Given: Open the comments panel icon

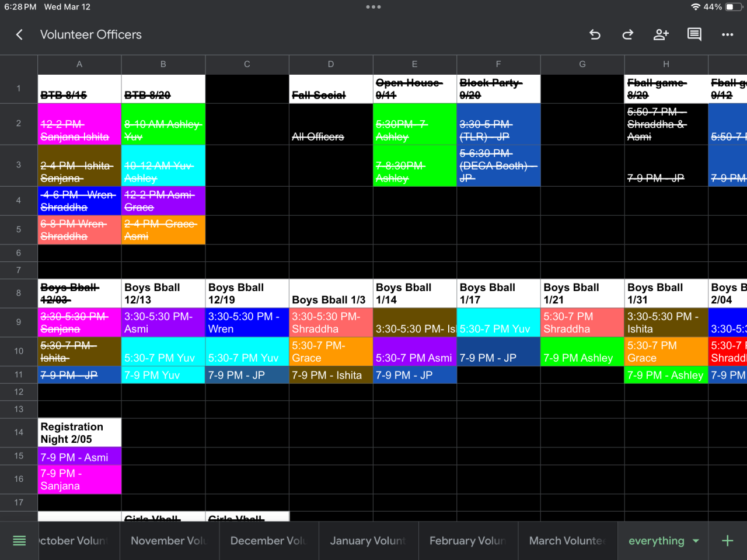Looking at the screenshot, I should 694,35.
